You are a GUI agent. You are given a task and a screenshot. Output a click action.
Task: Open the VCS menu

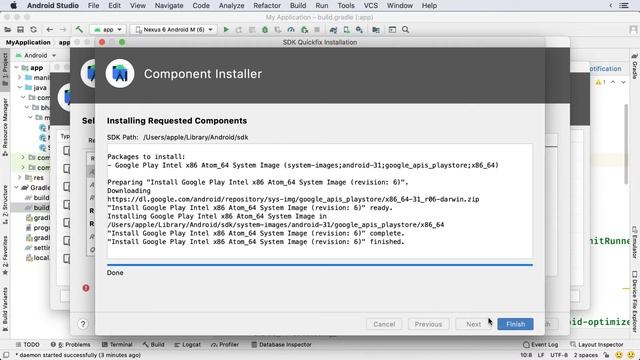click(371, 6)
